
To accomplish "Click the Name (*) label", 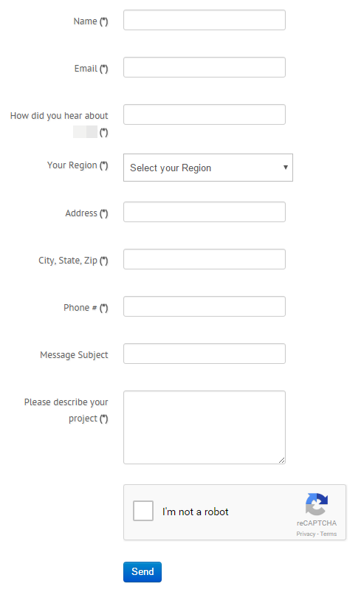I will coord(91,21).
